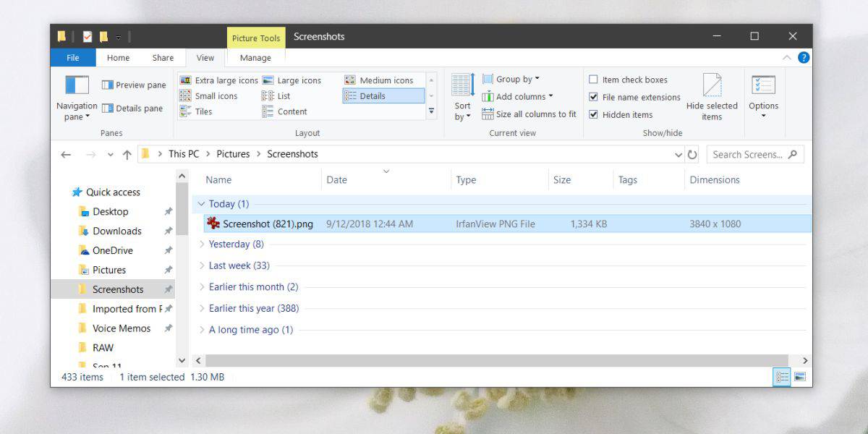Toggle the Preview pane
This screenshot has height=434, width=868.
[134, 85]
